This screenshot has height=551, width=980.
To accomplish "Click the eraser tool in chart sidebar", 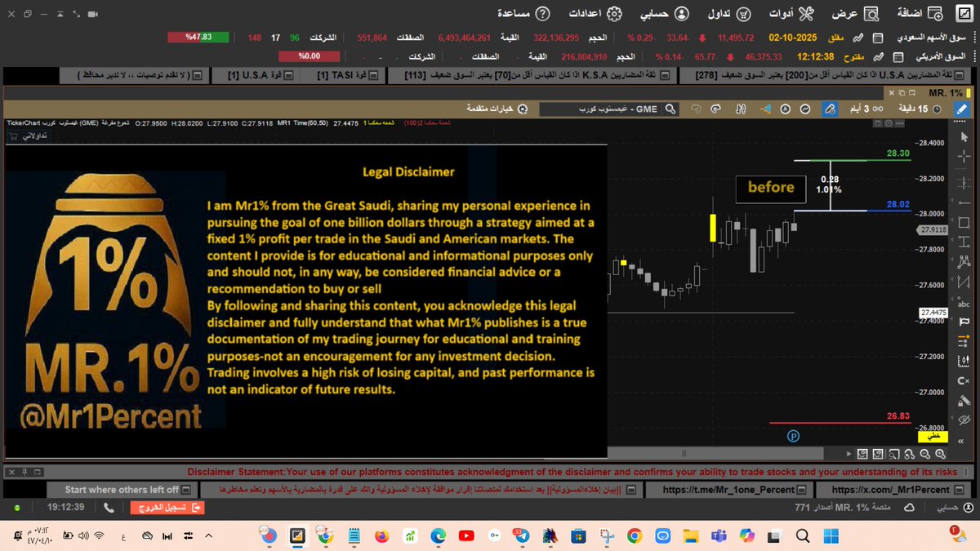I will tap(965, 401).
